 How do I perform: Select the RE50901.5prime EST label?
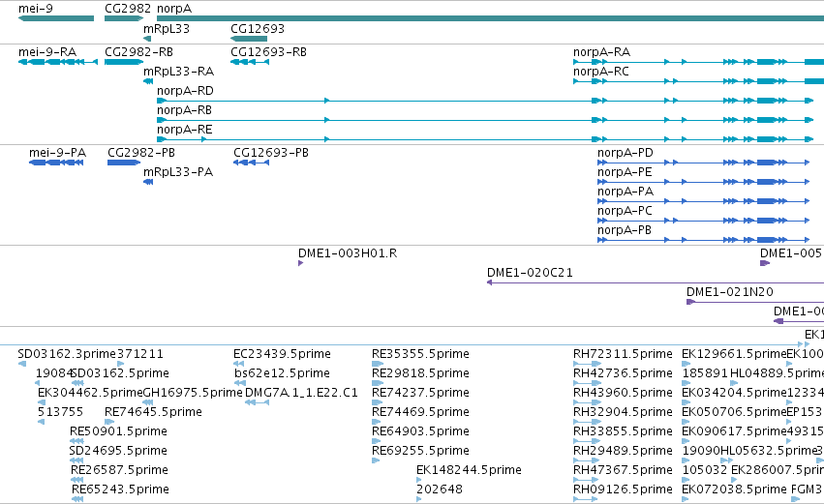118,432
